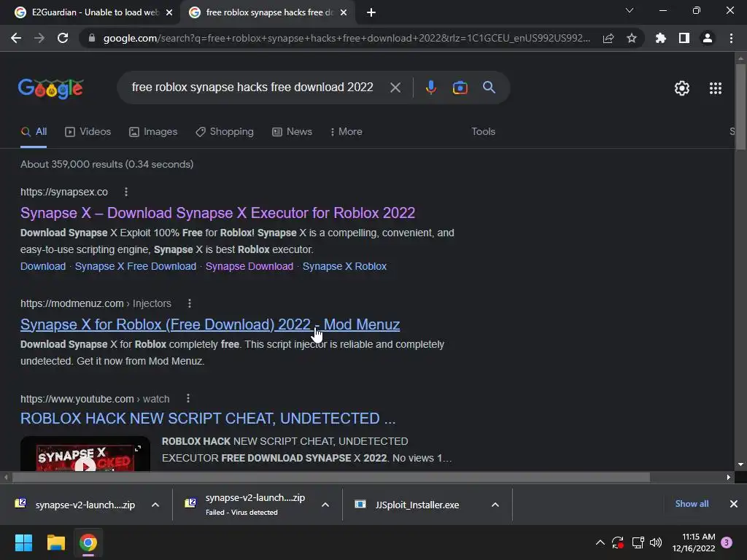747x560 pixels.
Task: Open the volume speaker tray icon
Action: [x=656, y=542]
